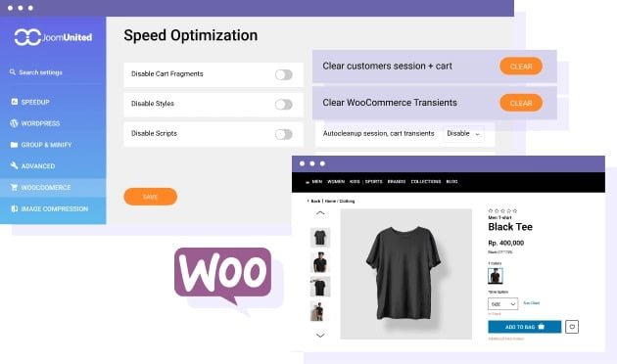
Task: Click the JoomUnited logo icon
Action: click(x=27, y=37)
